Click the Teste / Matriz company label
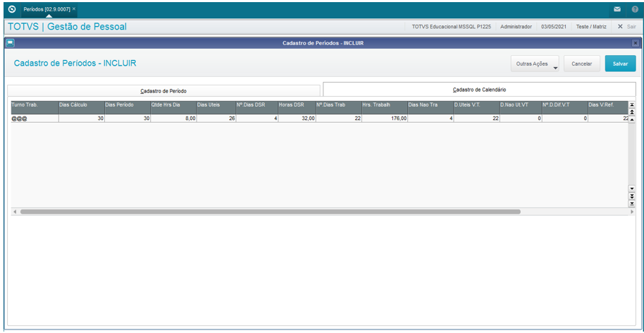644x333 pixels. click(591, 26)
